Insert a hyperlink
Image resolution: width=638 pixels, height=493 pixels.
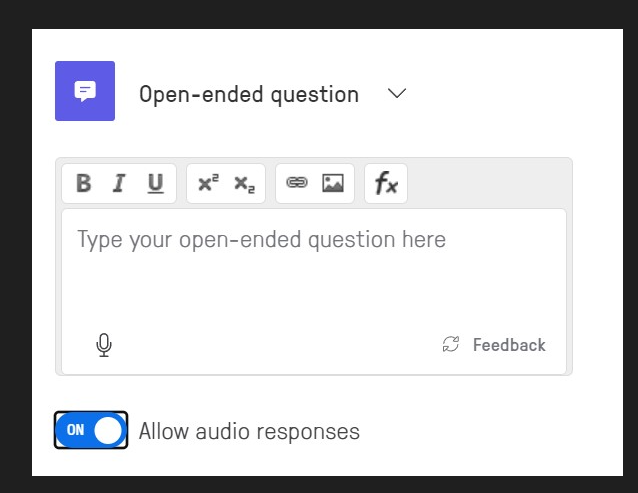(297, 183)
